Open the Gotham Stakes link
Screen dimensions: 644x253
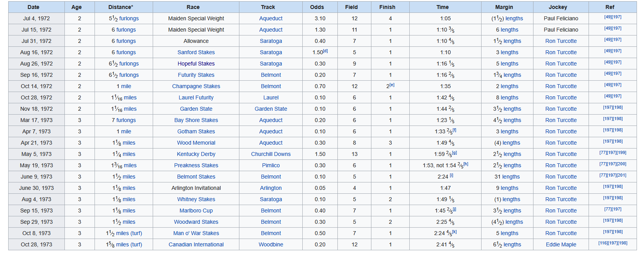[196, 131]
